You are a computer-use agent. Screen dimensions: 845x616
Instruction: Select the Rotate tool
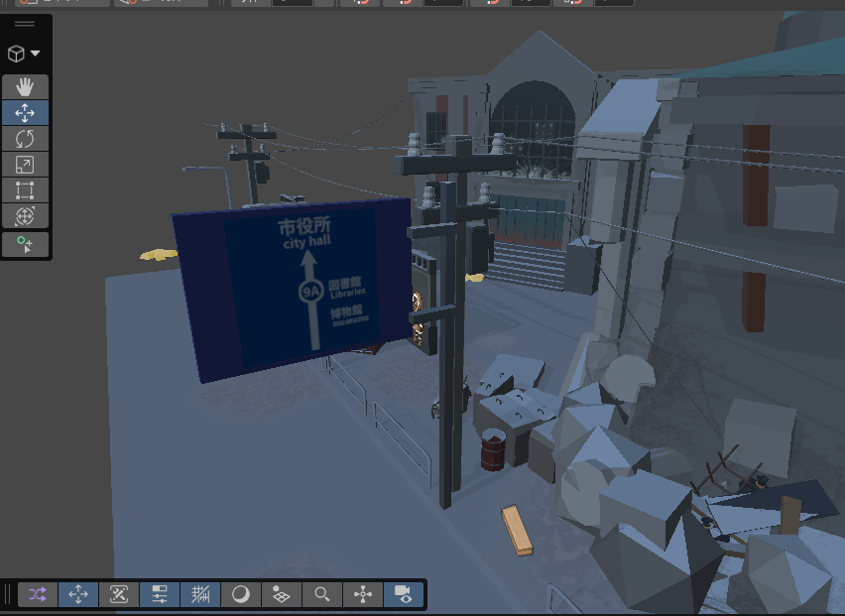pos(25,139)
